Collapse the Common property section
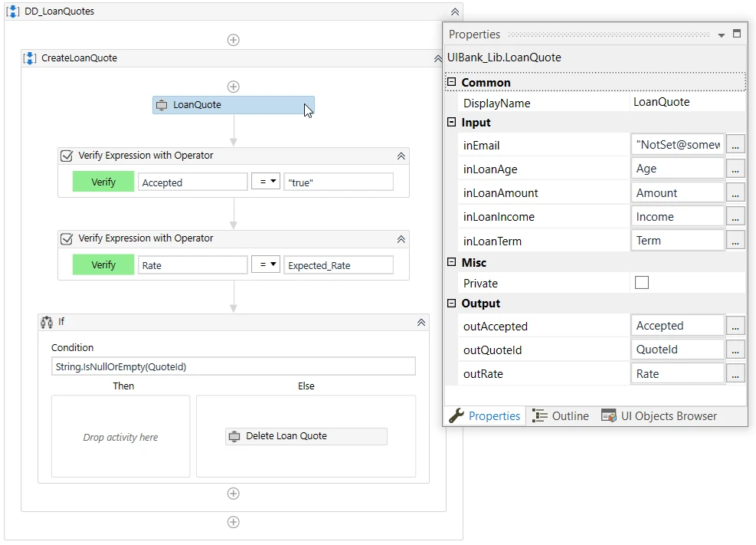The image size is (756, 545). pyautogui.click(x=451, y=82)
